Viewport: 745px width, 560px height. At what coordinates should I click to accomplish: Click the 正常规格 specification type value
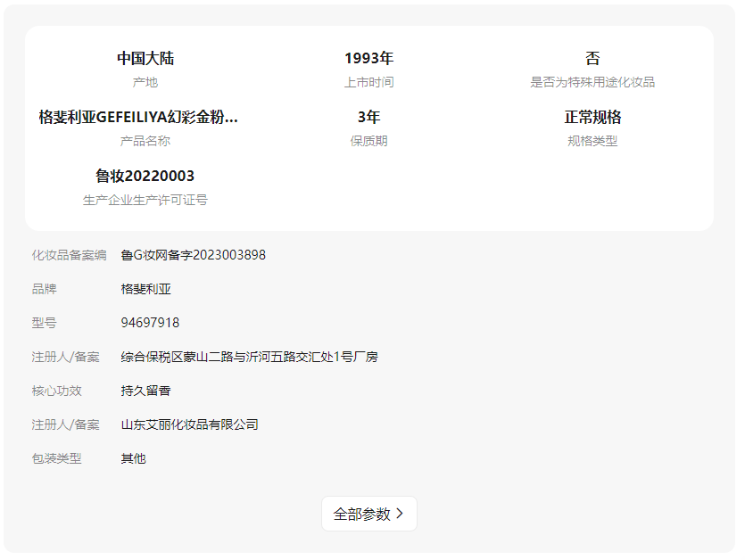[x=592, y=117]
